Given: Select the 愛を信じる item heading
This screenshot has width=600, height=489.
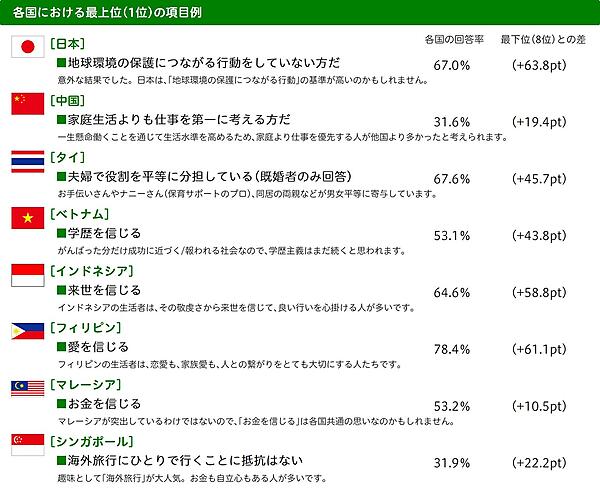Looking at the screenshot, I should click(x=97, y=347).
